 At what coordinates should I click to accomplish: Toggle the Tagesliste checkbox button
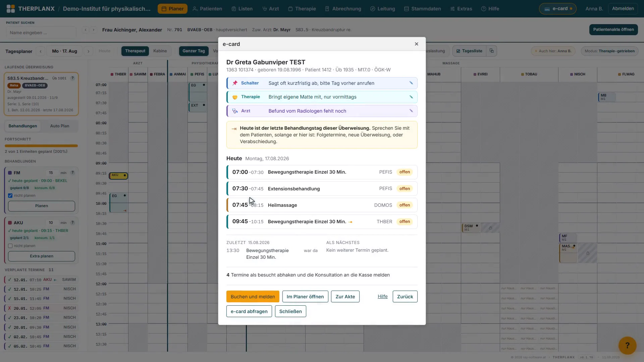(x=469, y=51)
